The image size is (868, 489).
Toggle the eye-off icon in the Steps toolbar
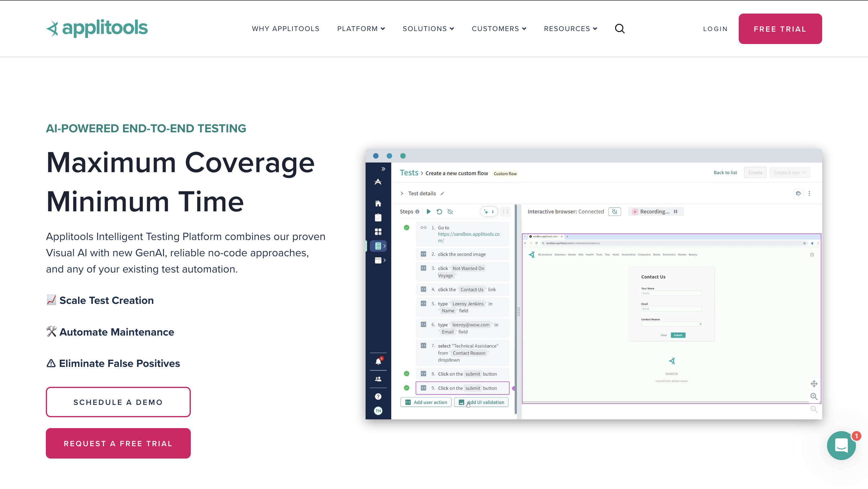(x=450, y=212)
